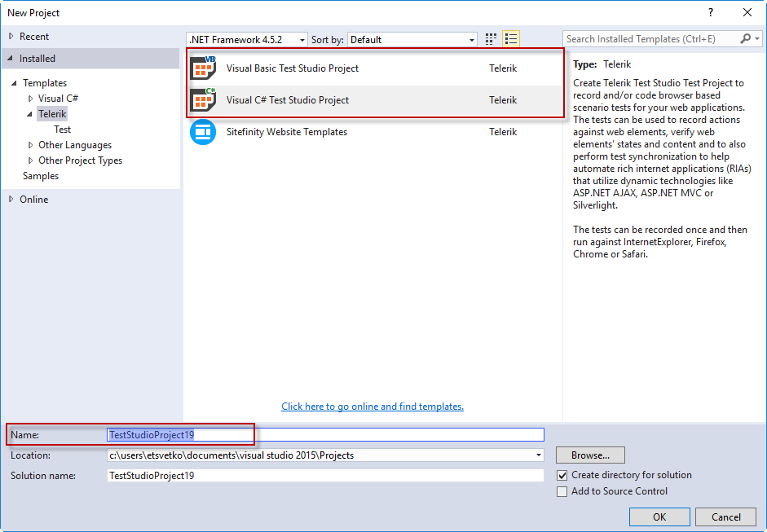The width and height of the screenshot is (767, 532).
Task: Click the Browse... button
Action: pyautogui.click(x=590, y=455)
